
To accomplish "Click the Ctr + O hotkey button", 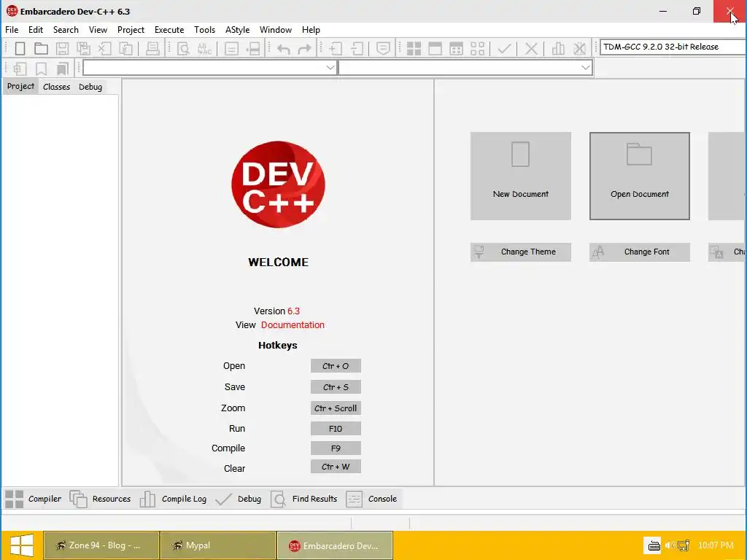I will [336, 366].
